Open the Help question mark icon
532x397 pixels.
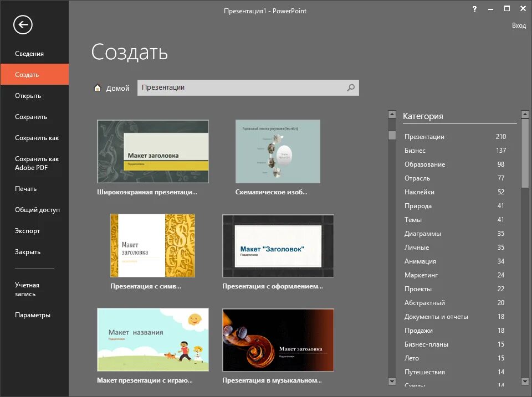(x=474, y=9)
